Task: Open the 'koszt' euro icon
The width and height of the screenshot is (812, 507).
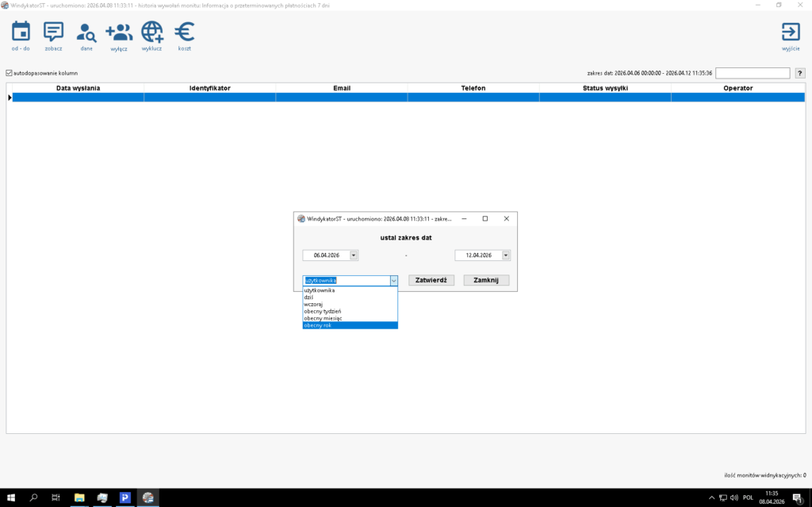Action: point(184,32)
